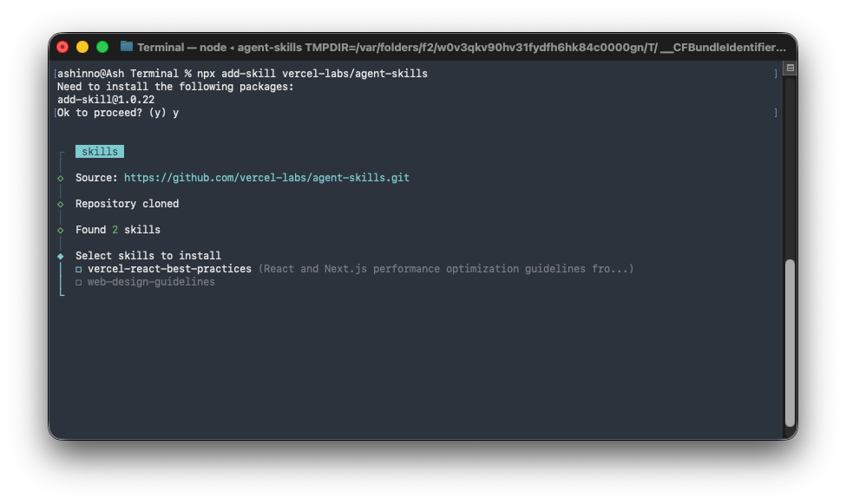Click the filled diamond beside 'Select skills to install'
The image size is (846, 504).
60,256
